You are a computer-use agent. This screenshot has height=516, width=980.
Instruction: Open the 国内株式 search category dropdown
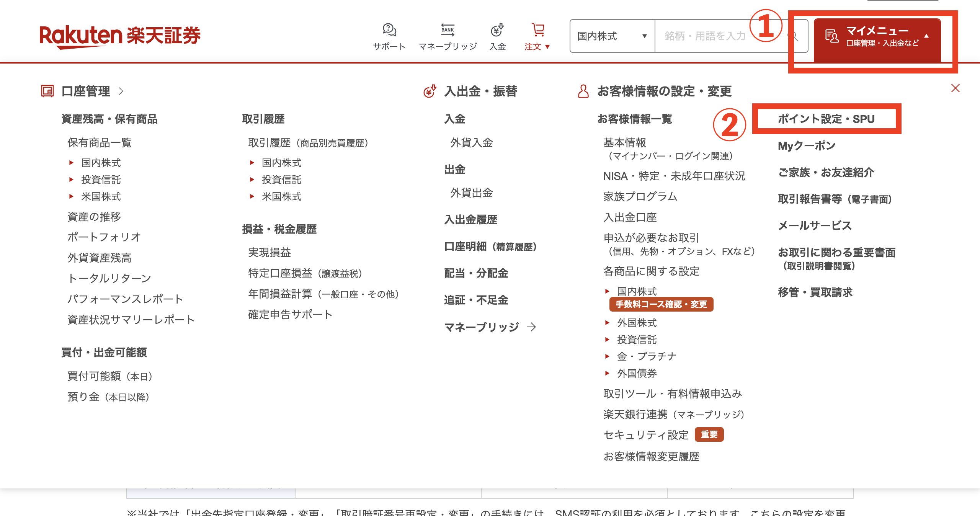[x=612, y=36]
